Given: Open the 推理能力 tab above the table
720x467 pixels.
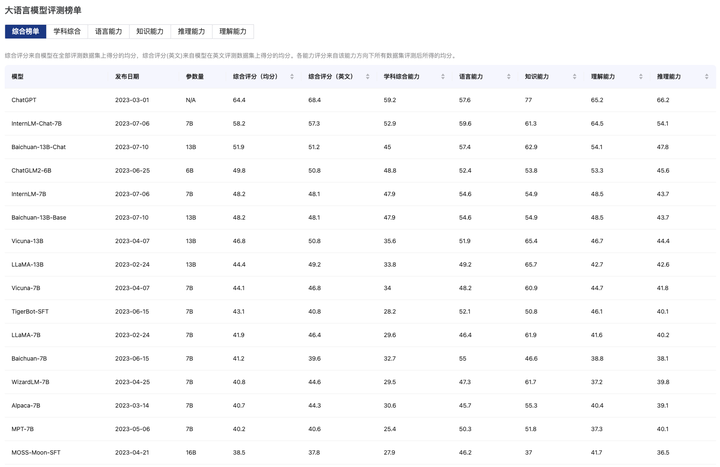Looking at the screenshot, I should point(191,31).
